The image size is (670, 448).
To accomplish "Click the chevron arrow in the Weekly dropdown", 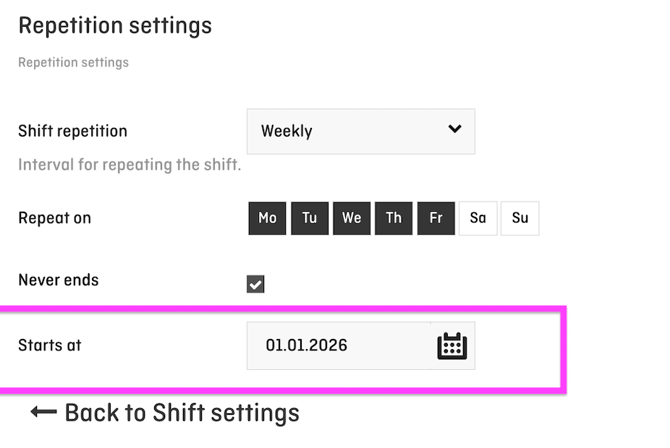I will 455,130.
